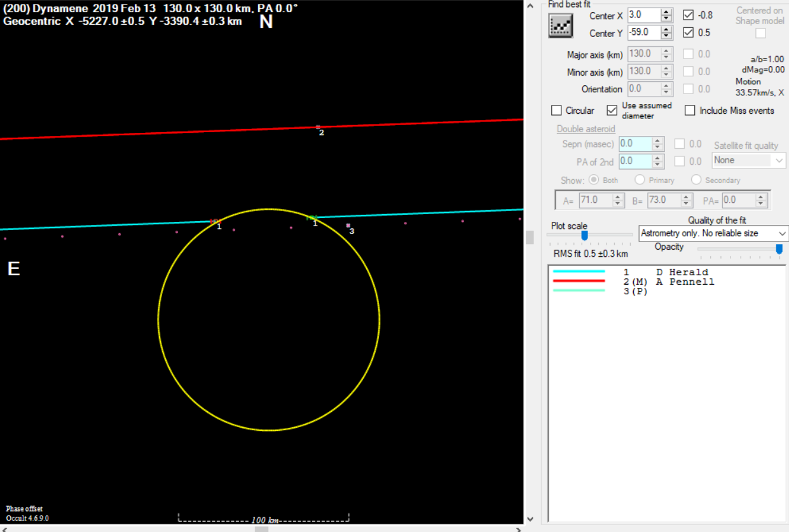Tick the Centered on Shape model checkbox

pyautogui.click(x=760, y=33)
